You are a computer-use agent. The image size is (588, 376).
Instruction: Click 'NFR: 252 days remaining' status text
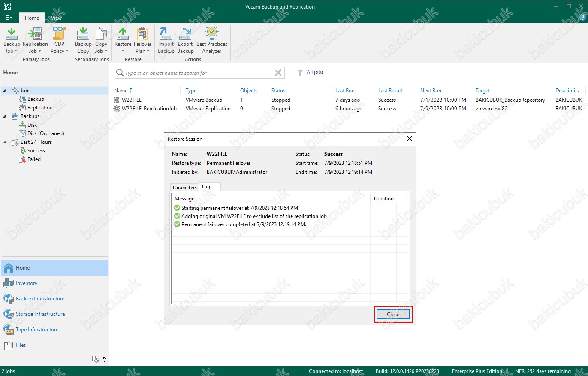(543, 371)
